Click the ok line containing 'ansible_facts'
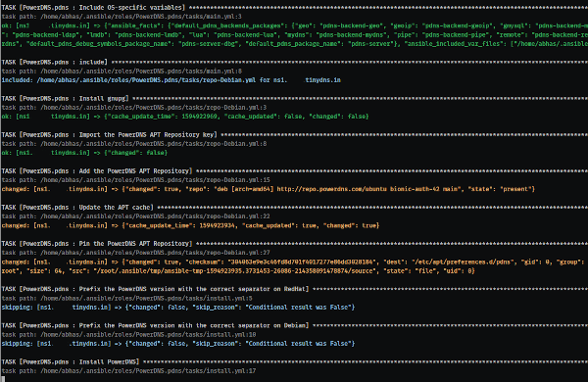 click(x=295, y=25)
